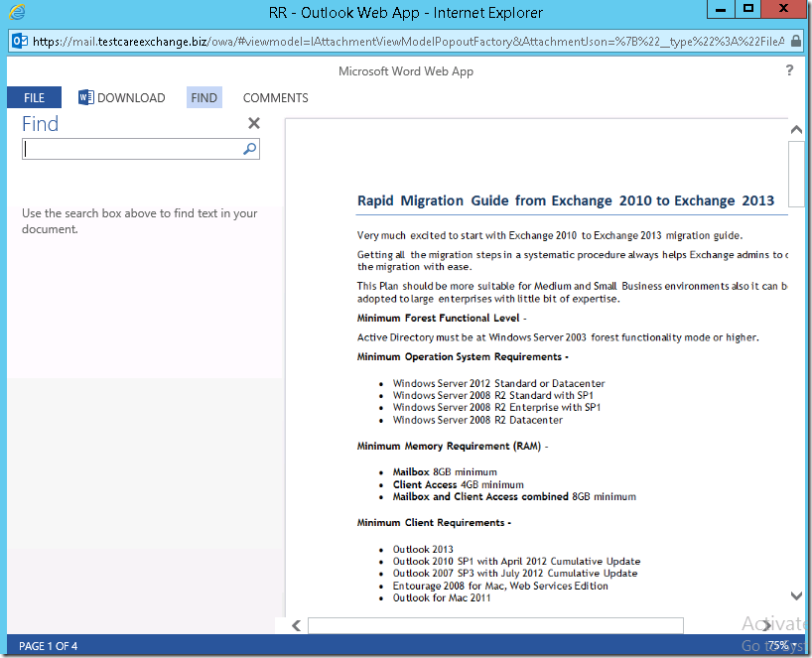The height and width of the screenshot is (658, 812).
Task: Click Windows Server 2012 Standard or Datacenter
Action: (x=498, y=384)
